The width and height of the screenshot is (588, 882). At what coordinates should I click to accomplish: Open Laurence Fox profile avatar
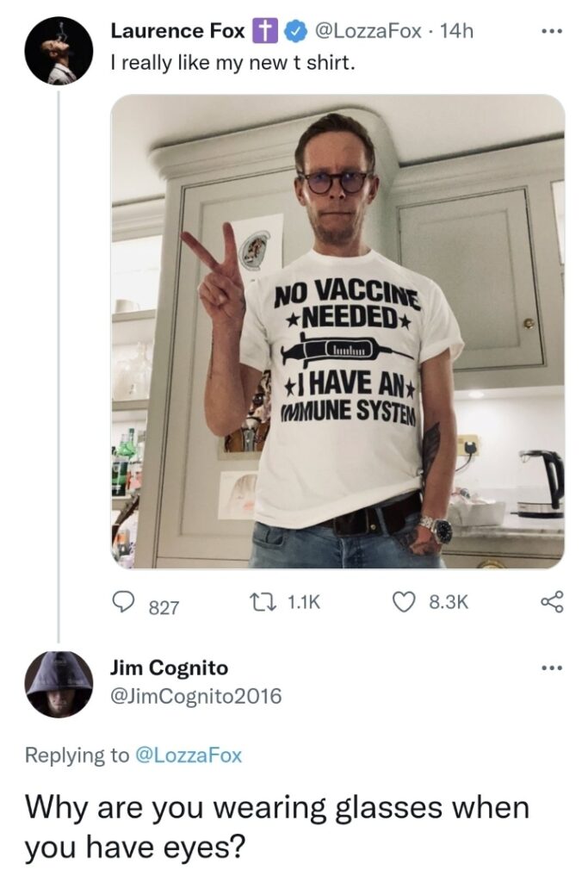pos(59,51)
